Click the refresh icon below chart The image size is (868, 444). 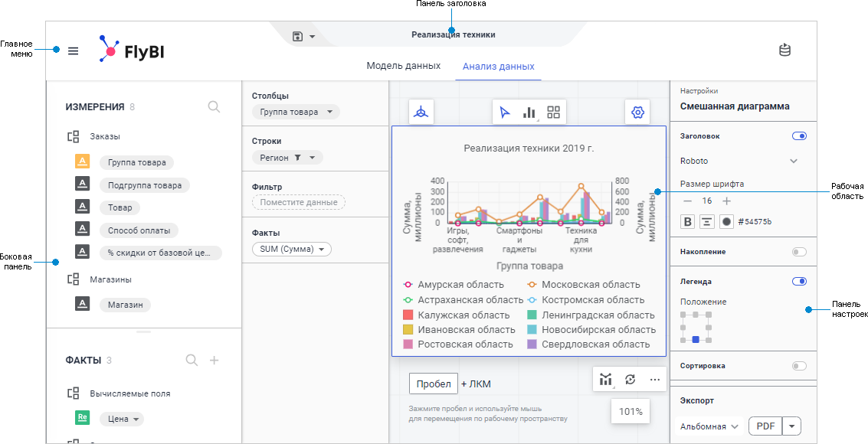click(x=631, y=379)
